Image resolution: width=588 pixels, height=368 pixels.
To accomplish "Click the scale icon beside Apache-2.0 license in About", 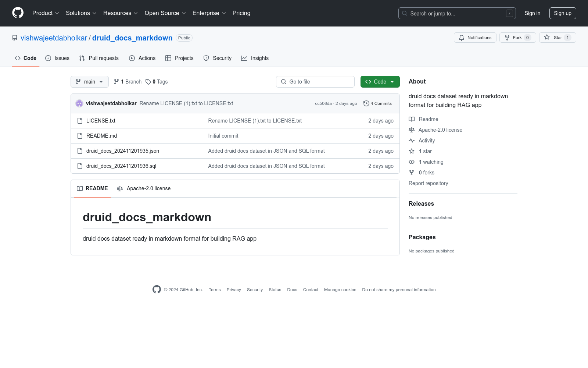I will pyautogui.click(x=412, y=130).
